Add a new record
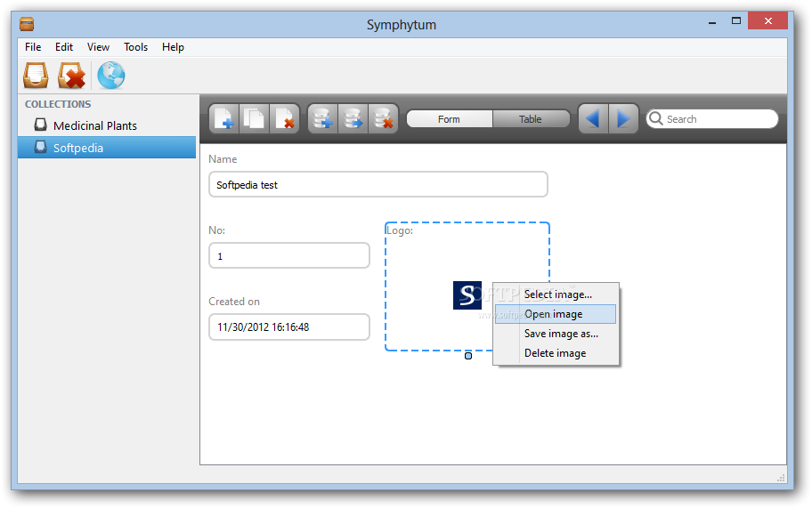 [223, 118]
